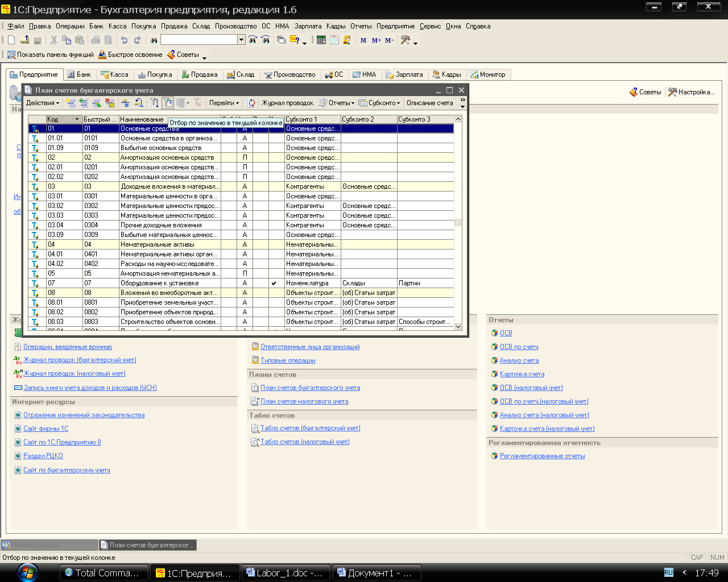Open the Зарплата menu in menu bar
Screen dimensions: 728x582
pyautogui.click(x=308, y=26)
